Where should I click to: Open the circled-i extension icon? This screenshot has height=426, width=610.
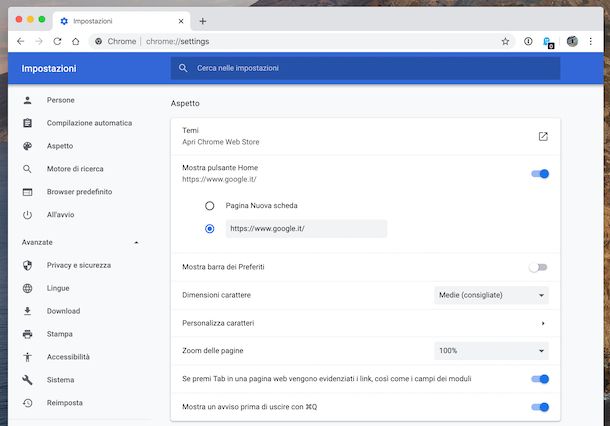pyautogui.click(x=528, y=41)
